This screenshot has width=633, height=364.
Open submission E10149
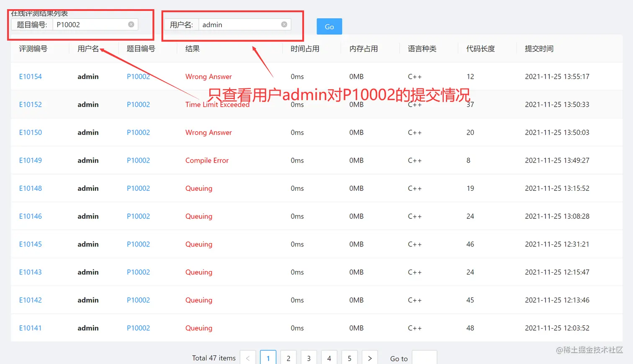click(x=31, y=160)
